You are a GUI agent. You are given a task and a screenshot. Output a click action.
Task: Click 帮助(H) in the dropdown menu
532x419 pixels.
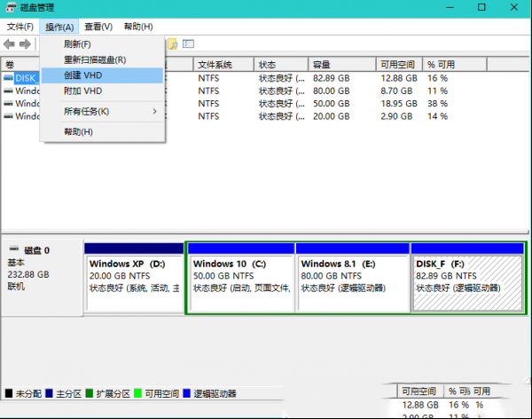click(x=102, y=132)
